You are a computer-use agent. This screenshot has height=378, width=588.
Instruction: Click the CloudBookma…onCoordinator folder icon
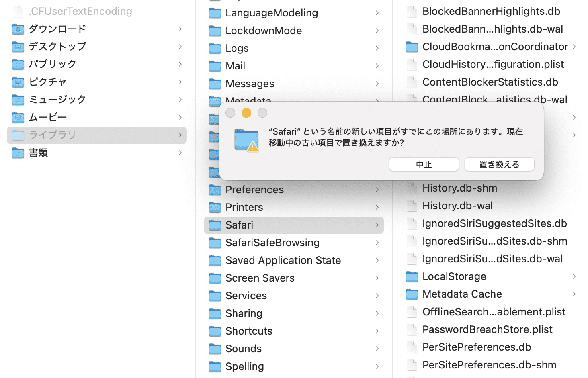(412, 47)
